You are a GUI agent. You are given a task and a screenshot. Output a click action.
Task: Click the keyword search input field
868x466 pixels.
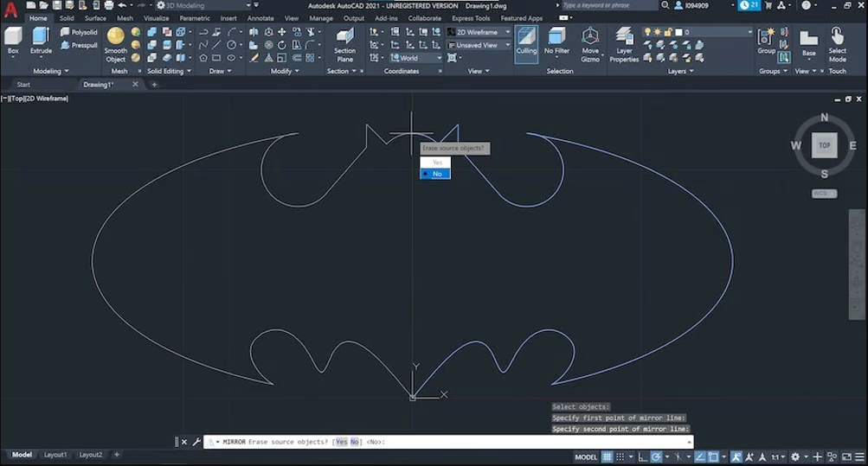[x=606, y=5]
